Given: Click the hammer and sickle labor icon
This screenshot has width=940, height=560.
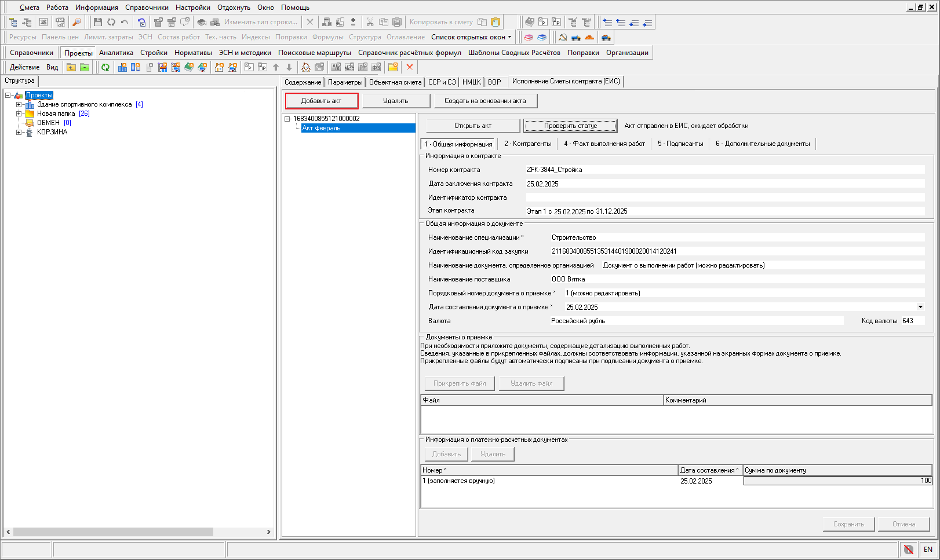Looking at the screenshot, I should click(562, 38).
